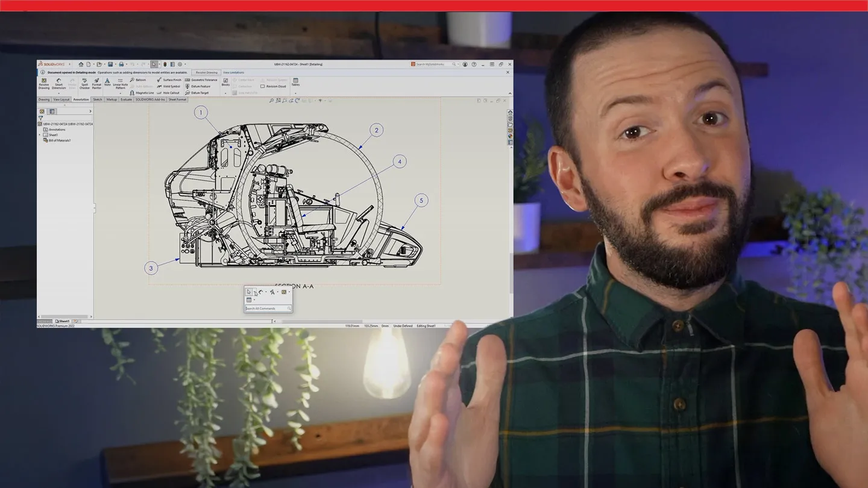The image size is (868, 488).
Task: Click the Smart Dimension tool
Action: coord(58,83)
